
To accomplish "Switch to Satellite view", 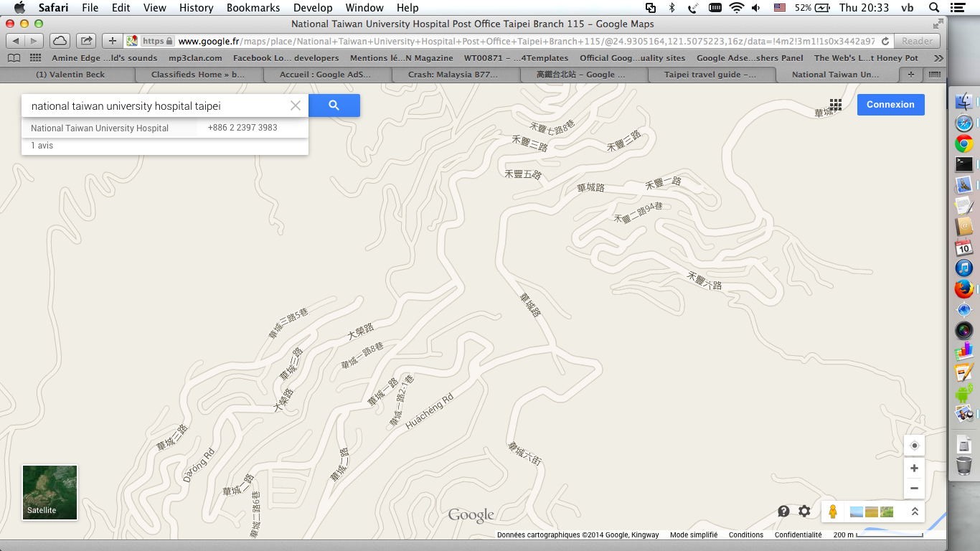I will pos(50,492).
